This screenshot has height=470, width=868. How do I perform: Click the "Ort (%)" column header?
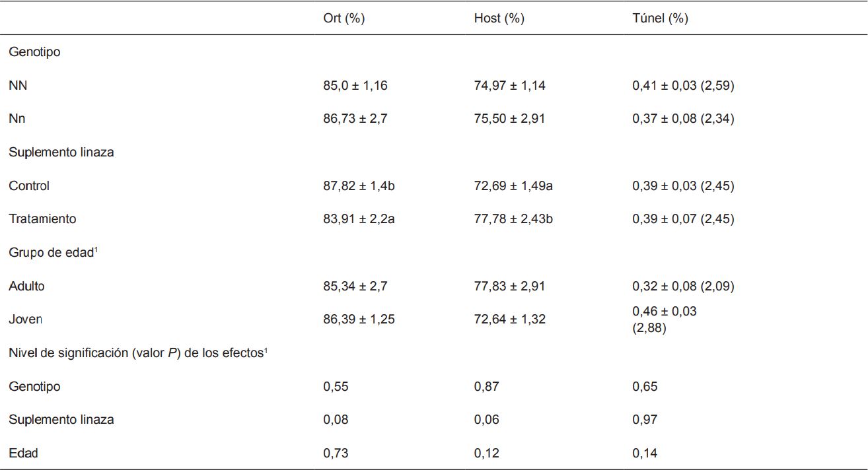[x=344, y=18]
